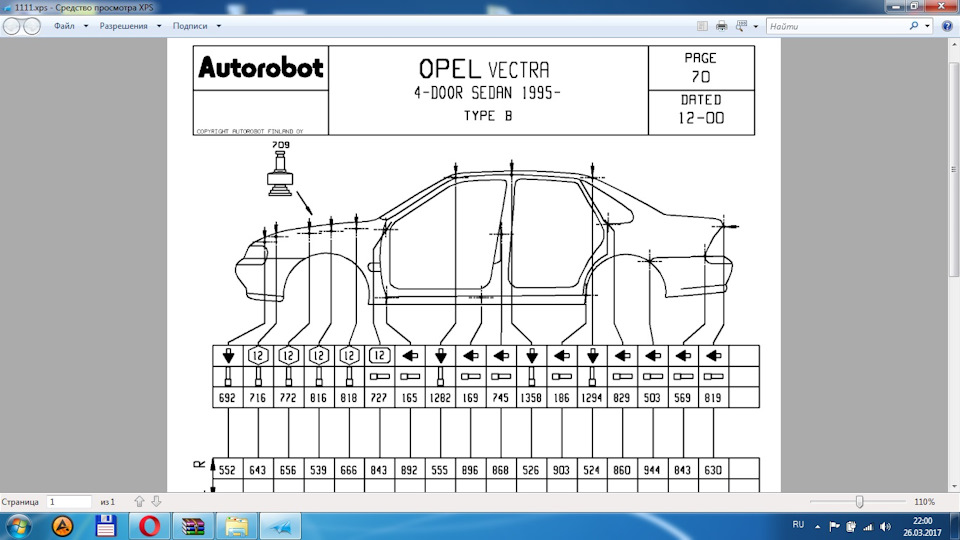
Task: Click table cell value 772
Action: [x=288, y=398]
